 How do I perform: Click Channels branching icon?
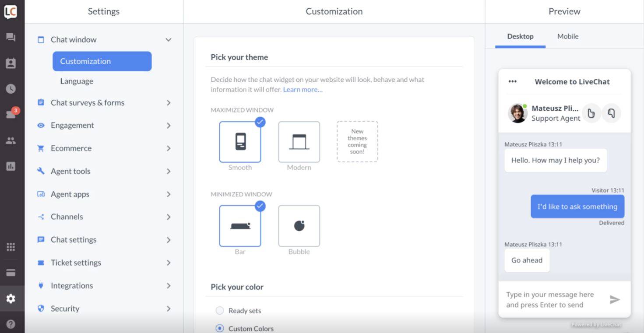[x=41, y=217]
